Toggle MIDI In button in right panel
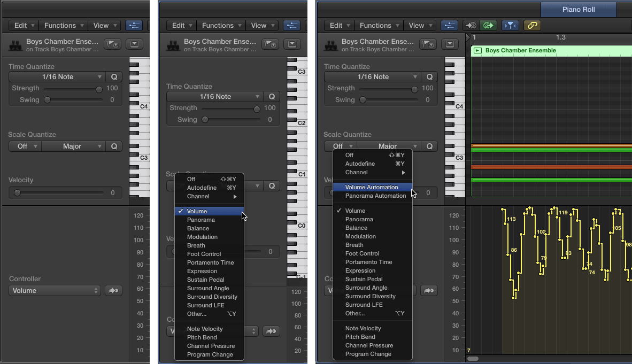 point(471,26)
